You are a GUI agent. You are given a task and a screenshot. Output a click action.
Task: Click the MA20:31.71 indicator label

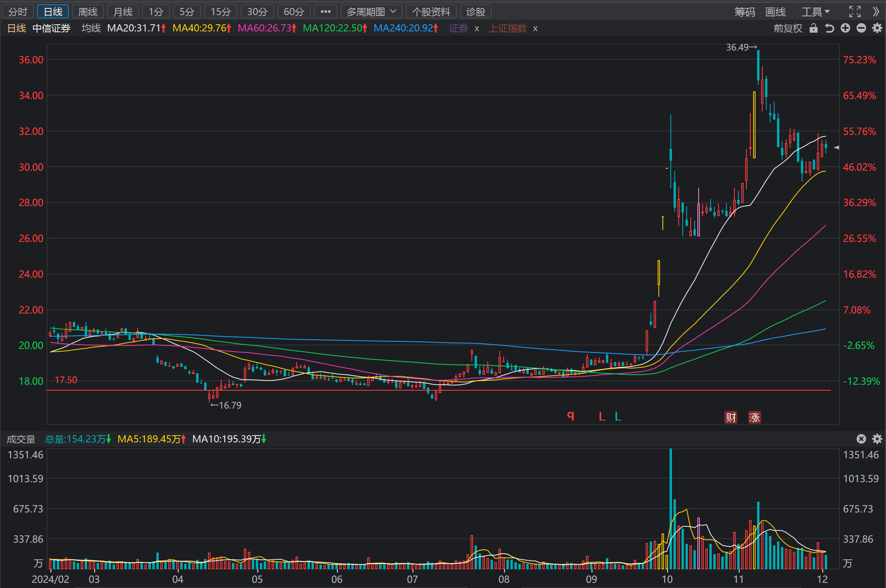(136, 28)
